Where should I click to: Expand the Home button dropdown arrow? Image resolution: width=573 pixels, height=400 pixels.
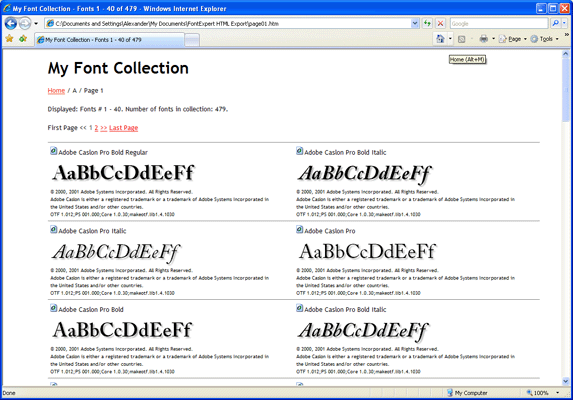pos(450,39)
